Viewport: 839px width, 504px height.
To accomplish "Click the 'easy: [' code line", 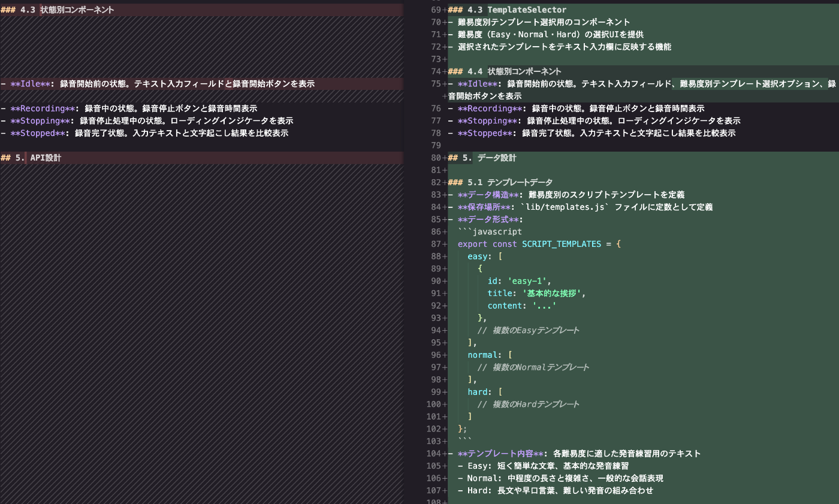I will tap(485, 256).
